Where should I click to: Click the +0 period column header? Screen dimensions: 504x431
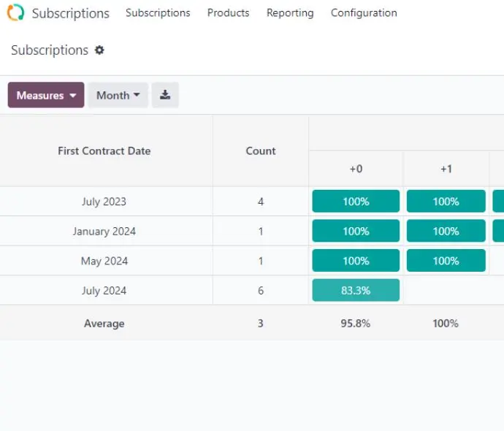pos(356,169)
